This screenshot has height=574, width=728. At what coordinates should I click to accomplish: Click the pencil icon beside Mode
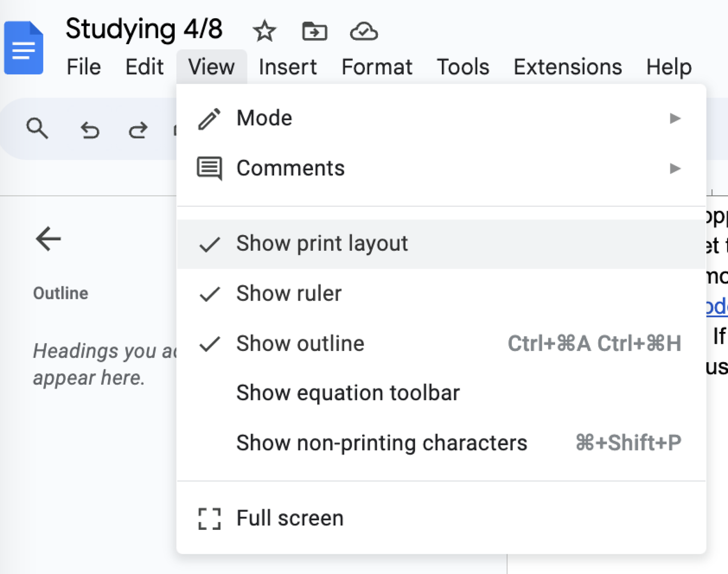tap(209, 119)
